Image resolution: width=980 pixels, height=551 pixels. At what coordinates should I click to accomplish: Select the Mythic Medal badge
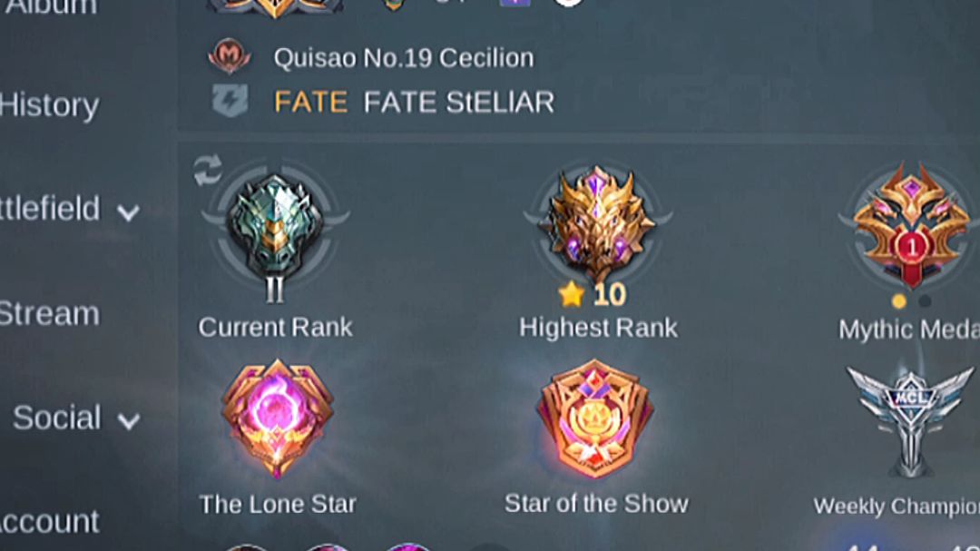[x=912, y=225]
